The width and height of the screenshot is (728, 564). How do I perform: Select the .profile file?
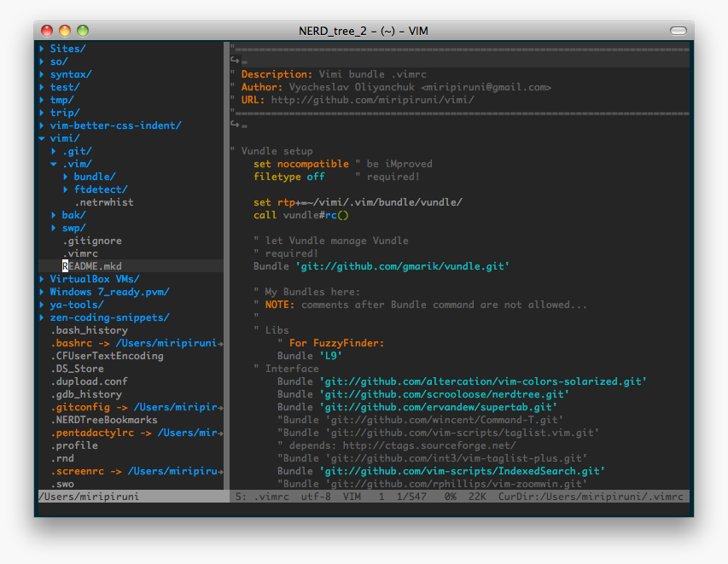pos(74,445)
